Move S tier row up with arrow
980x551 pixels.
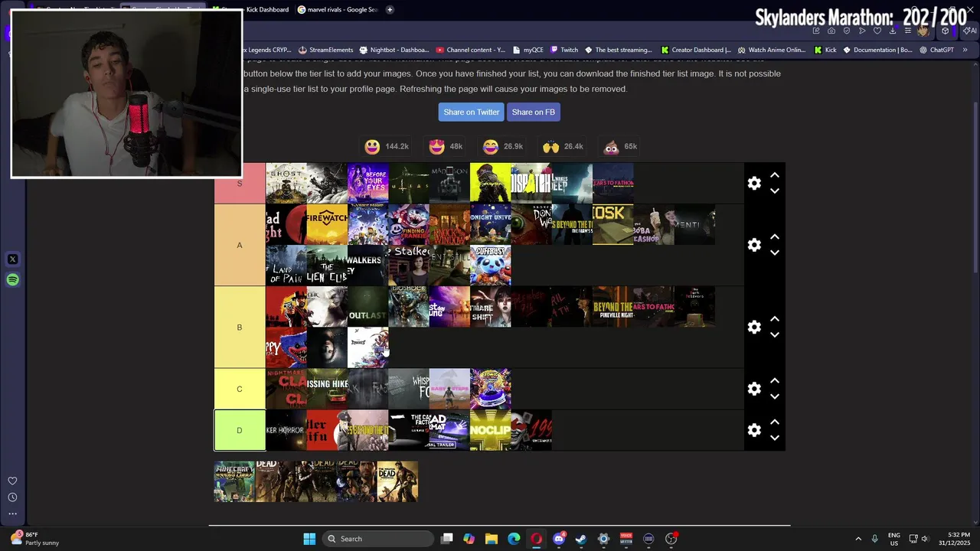pyautogui.click(x=775, y=175)
